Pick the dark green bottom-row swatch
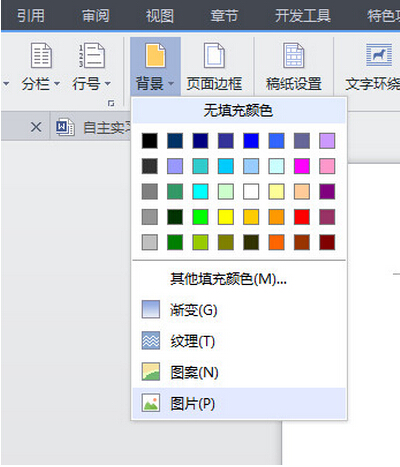 coord(175,242)
